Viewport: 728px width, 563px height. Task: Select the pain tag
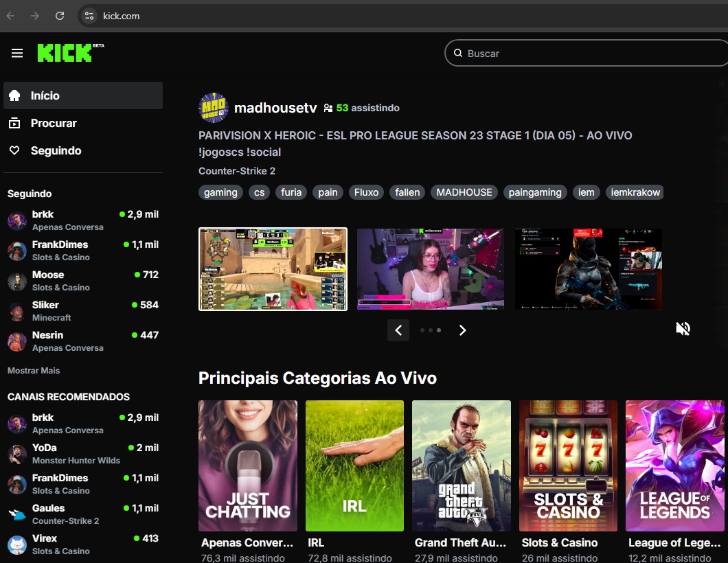pyautogui.click(x=328, y=192)
